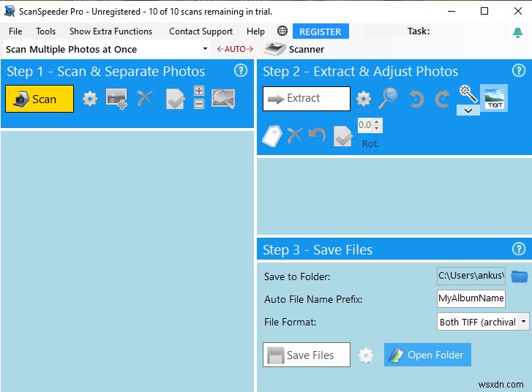The height and width of the screenshot is (392, 532).
Task: Click the tag icon in Step 2
Action: click(272, 136)
